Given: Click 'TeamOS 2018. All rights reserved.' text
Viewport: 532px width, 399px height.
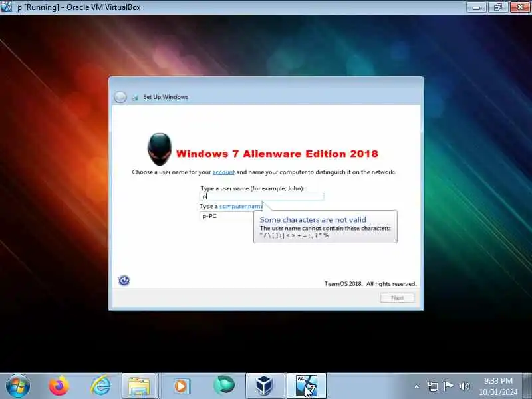Looking at the screenshot, I should [370, 284].
